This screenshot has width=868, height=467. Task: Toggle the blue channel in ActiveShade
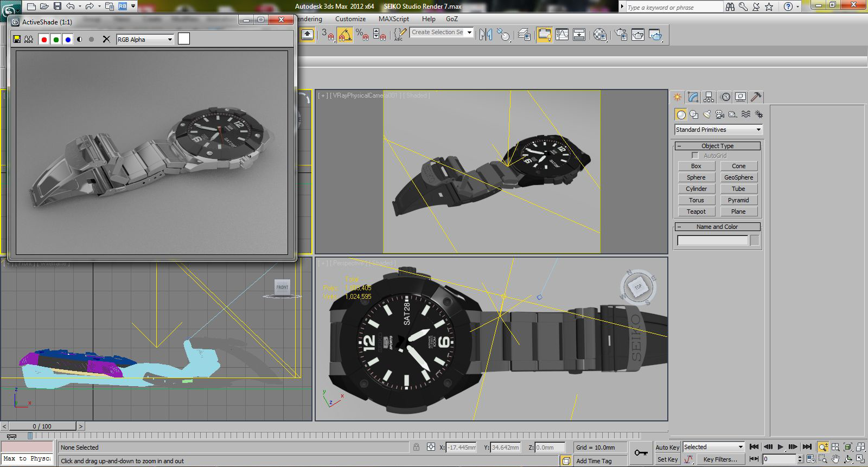click(68, 39)
